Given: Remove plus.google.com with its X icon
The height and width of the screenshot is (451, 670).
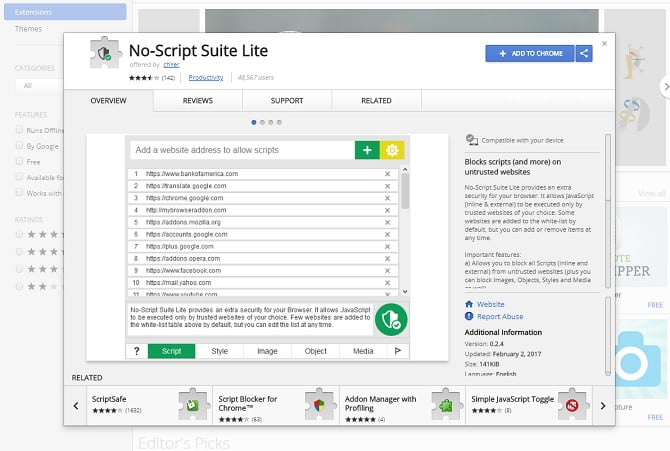Looking at the screenshot, I should [x=387, y=247].
